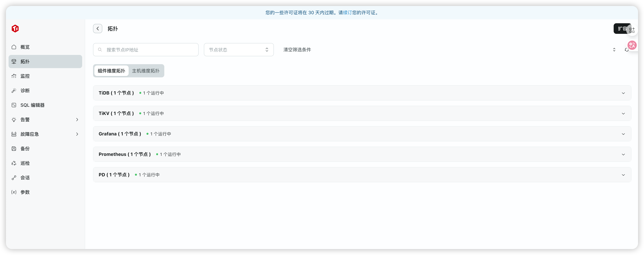Open the 备份 backup page
This screenshot has width=644, height=255.
point(25,148)
